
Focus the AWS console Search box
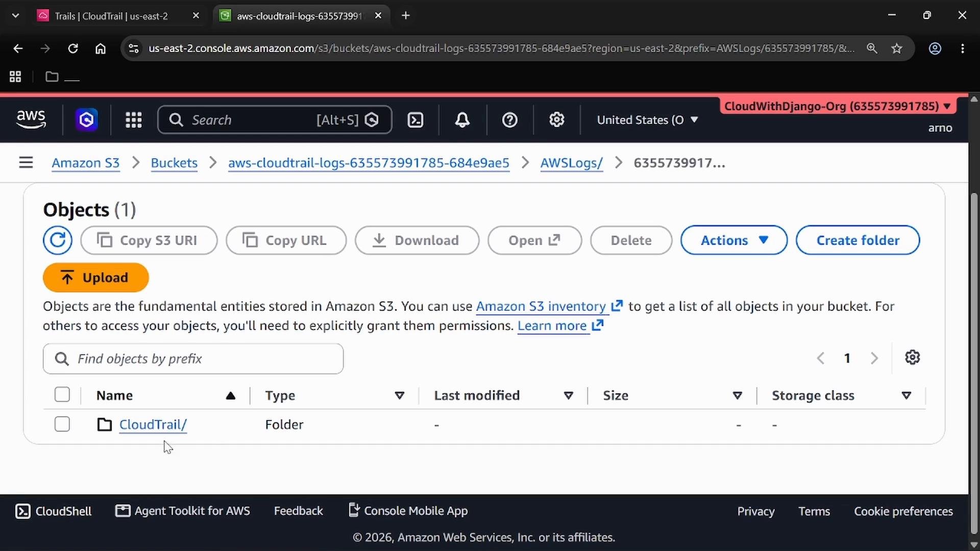pos(275,120)
